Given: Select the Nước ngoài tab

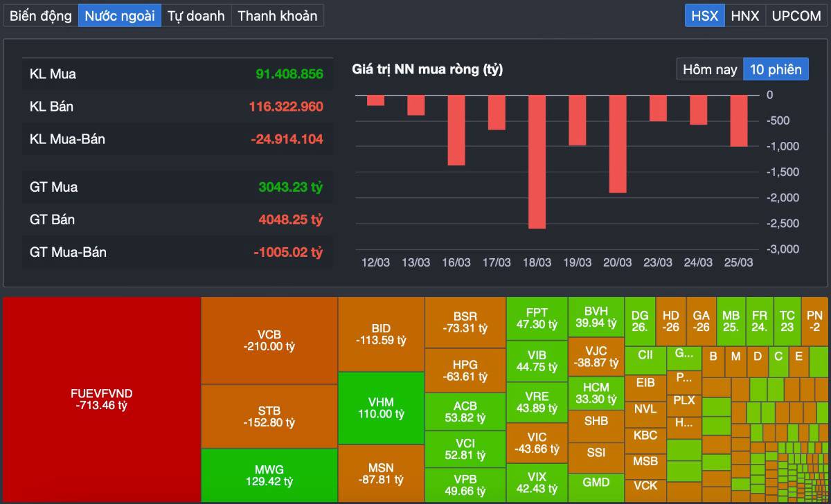Looking at the screenshot, I should 120,15.
